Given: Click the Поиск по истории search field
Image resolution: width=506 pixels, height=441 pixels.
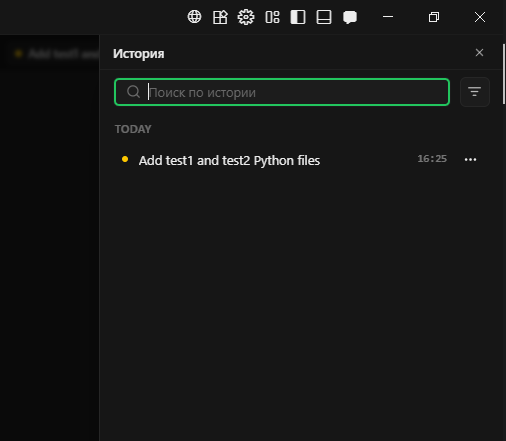Looking at the screenshot, I should pyautogui.click(x=282, y=92).
